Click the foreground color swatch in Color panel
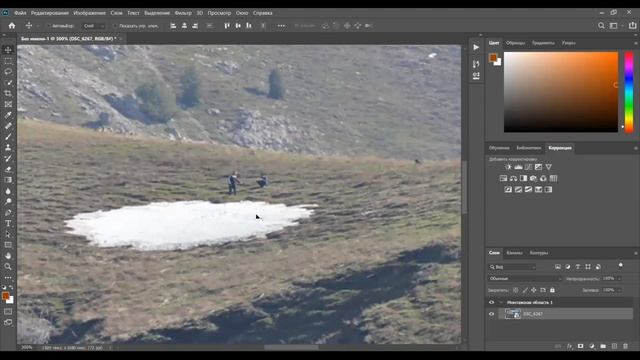Image resolution: width=640 pixels, height=360 pixels. 493,58
